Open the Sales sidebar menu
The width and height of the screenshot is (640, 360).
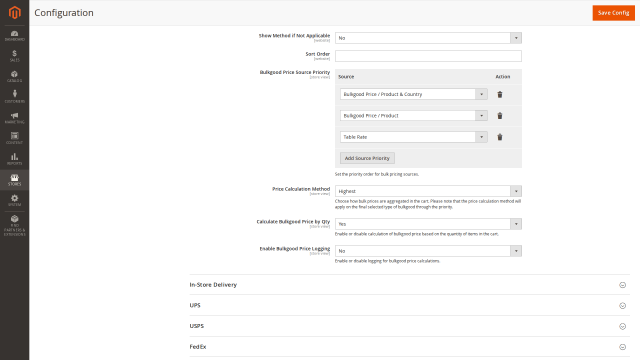pos(14,56)
